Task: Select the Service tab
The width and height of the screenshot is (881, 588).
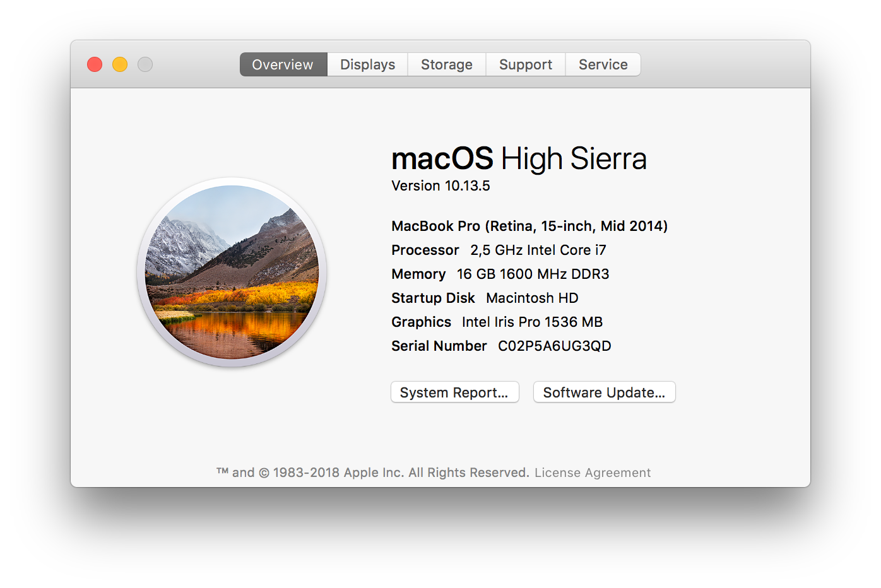Action: [x=603, y=64]
